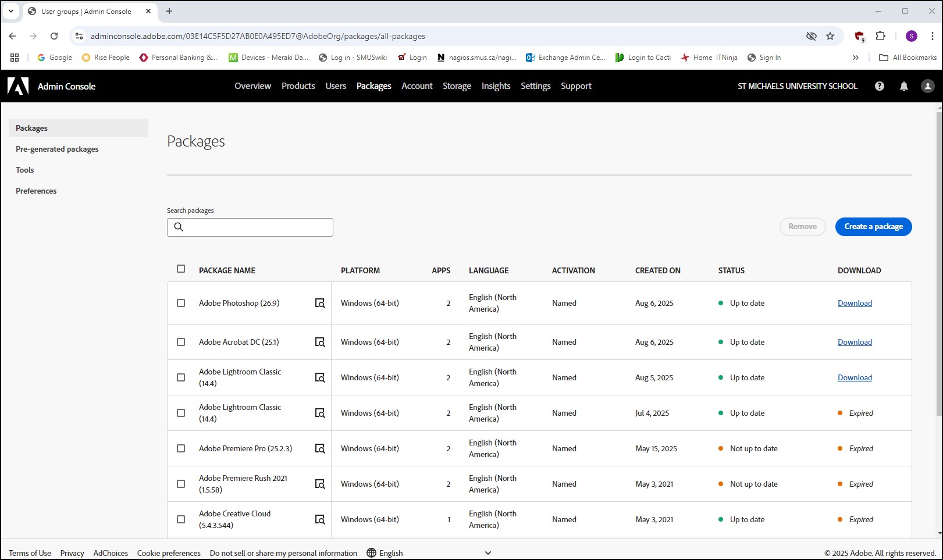
Task: Click the browser reload button
Action: click(54, 36)
